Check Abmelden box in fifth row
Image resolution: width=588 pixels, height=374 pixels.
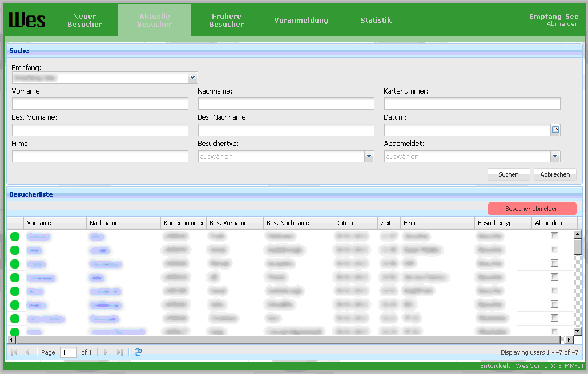554,291
